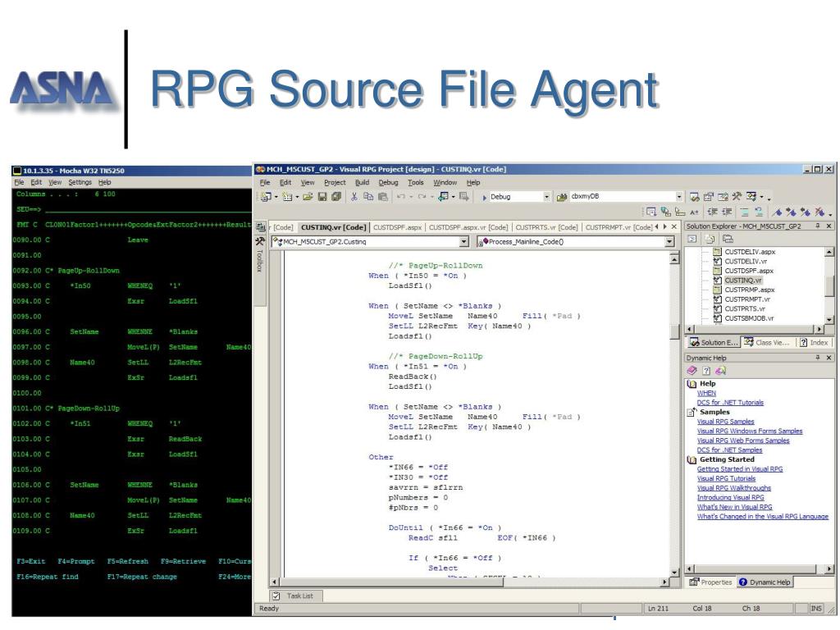840x630 pixels.
Task: Click the Properties Window toolbar icon
Action: (708, 197)
